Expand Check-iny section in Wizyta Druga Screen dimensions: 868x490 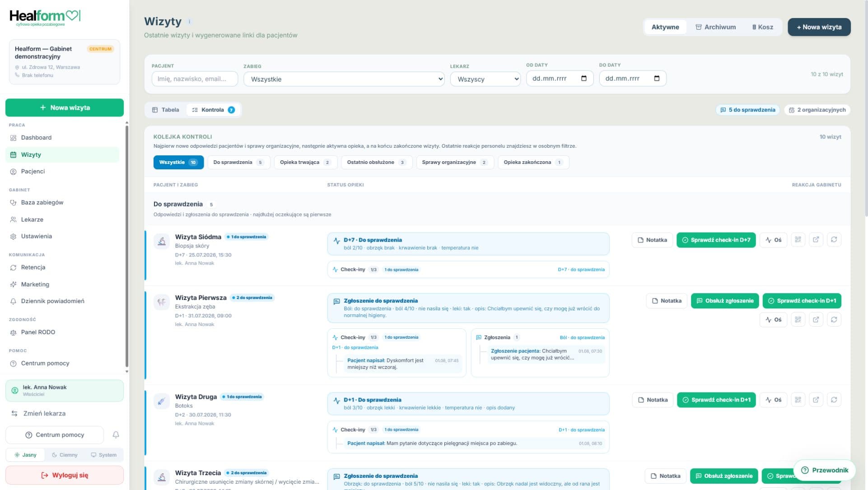pos(468,429)
